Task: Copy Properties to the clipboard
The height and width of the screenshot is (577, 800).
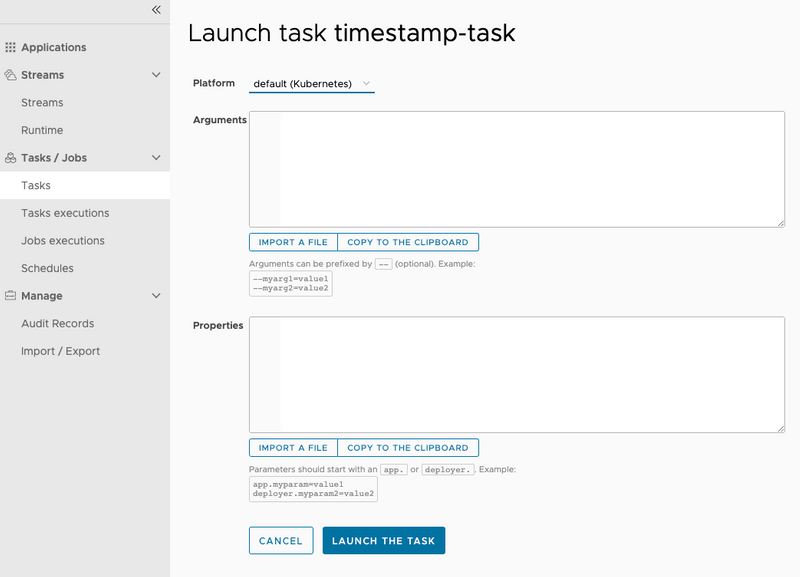Action: point(408,448)
